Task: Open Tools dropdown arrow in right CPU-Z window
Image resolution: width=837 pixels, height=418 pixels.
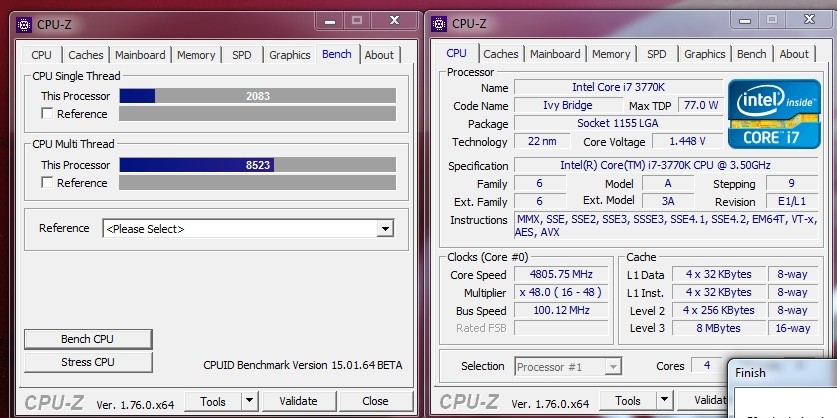Action: coord(665,400)
